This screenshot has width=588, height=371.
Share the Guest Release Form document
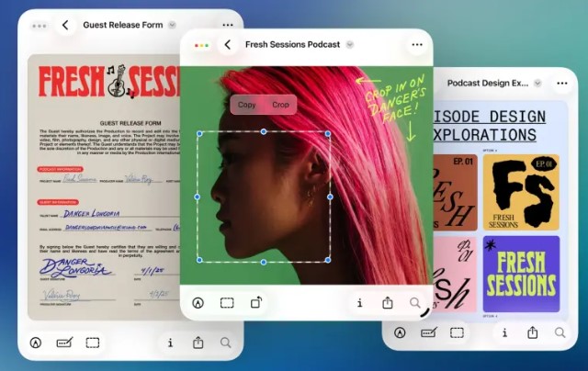[x=198, y=343]
